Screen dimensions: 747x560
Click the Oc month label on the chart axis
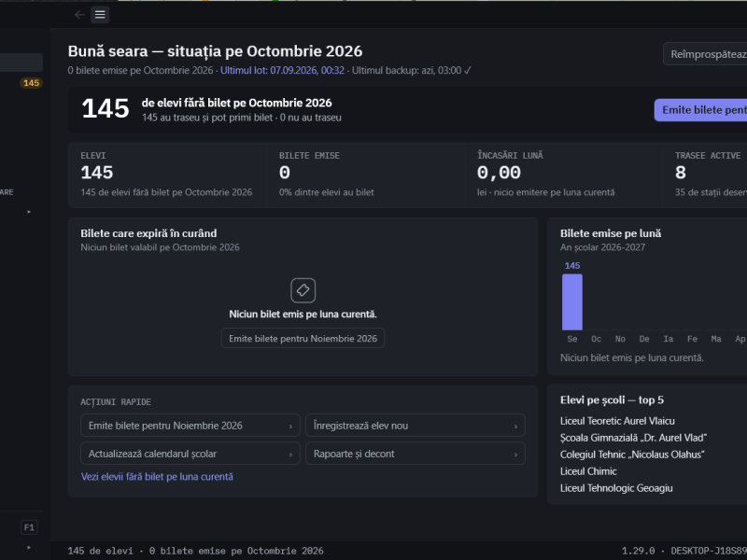click(596, 339)
